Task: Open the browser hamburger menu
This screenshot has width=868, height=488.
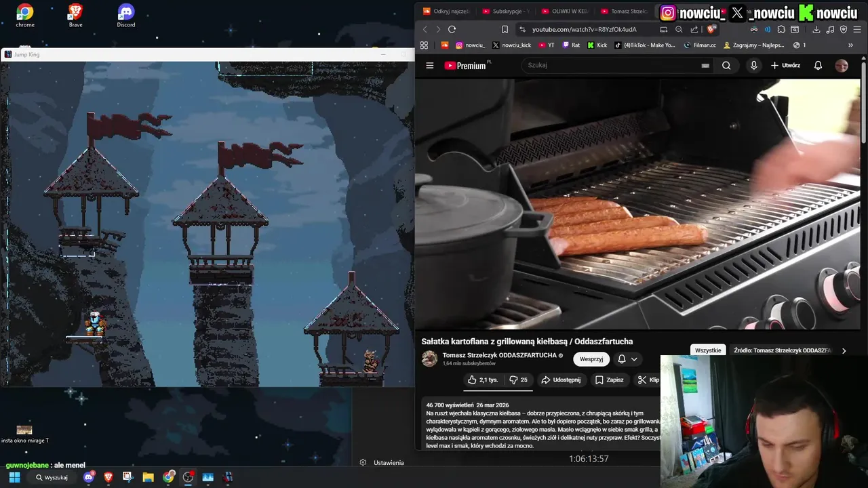Action: [x=857, y=29]
